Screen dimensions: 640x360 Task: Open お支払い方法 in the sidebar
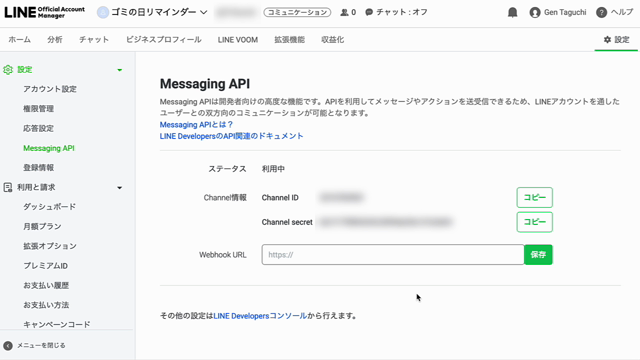point(46,305)
